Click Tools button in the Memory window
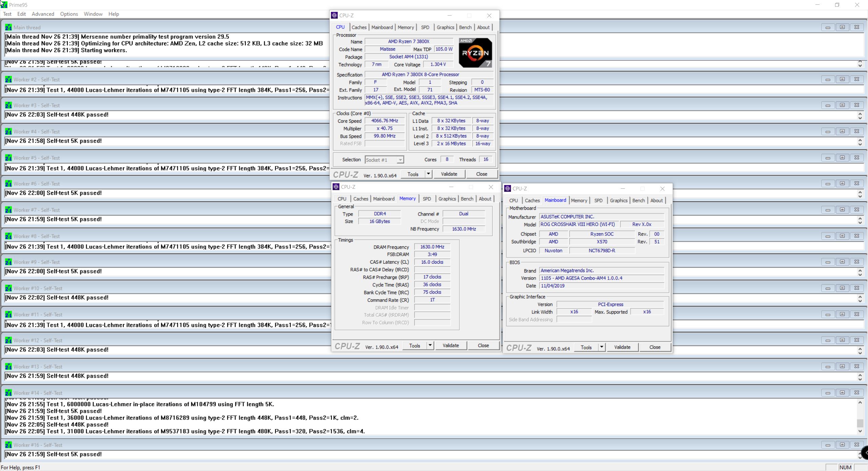The width and height of the screenshot is (868, 471). tap(414, 345)
